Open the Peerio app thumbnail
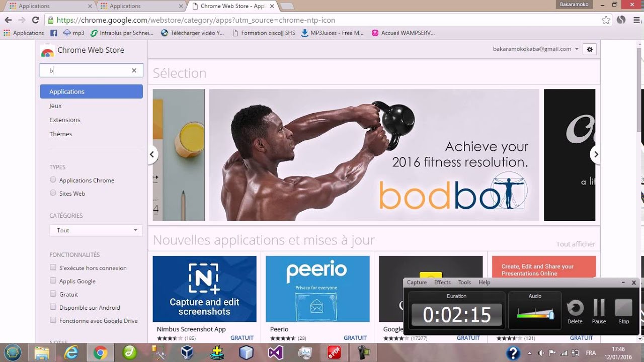 317,289
